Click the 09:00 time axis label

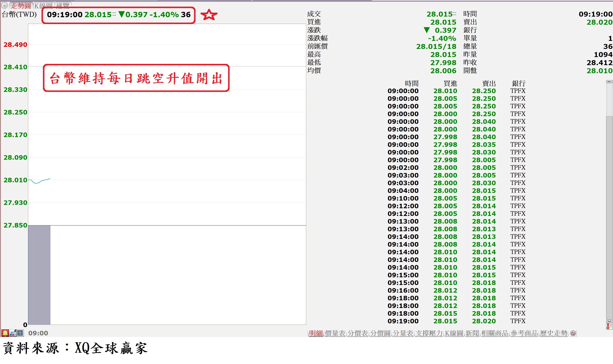[38, 333]
